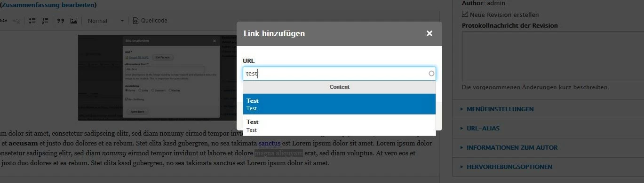Select the highlighted Test autocomplete suggestion
This screenshot has width=644, height=183.
pos(339,104)
